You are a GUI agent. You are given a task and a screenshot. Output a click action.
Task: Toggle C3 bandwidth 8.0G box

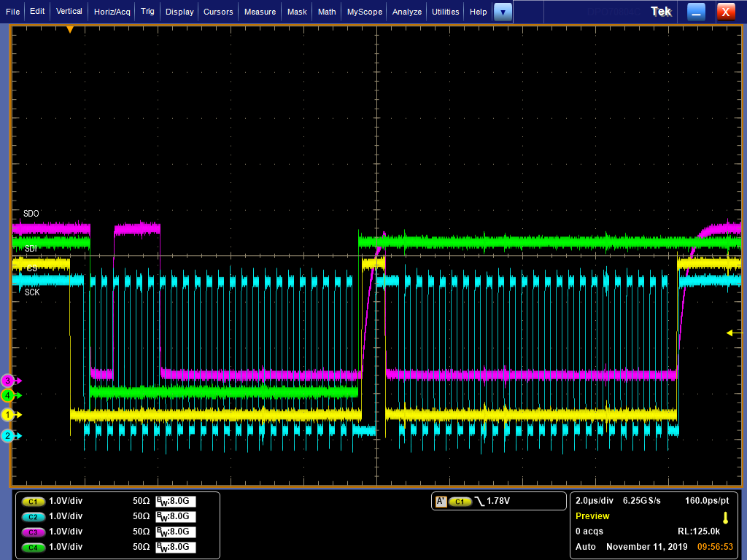176,532
